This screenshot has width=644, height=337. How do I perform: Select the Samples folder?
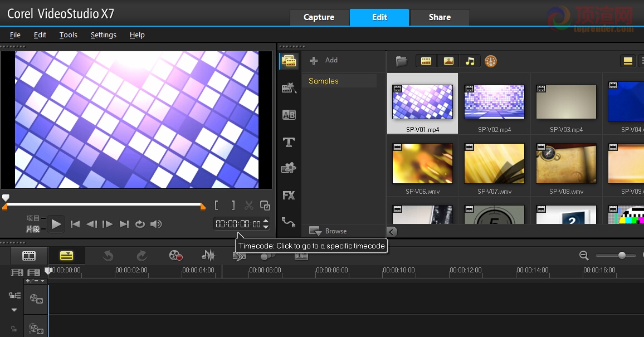tap(339, 81)
